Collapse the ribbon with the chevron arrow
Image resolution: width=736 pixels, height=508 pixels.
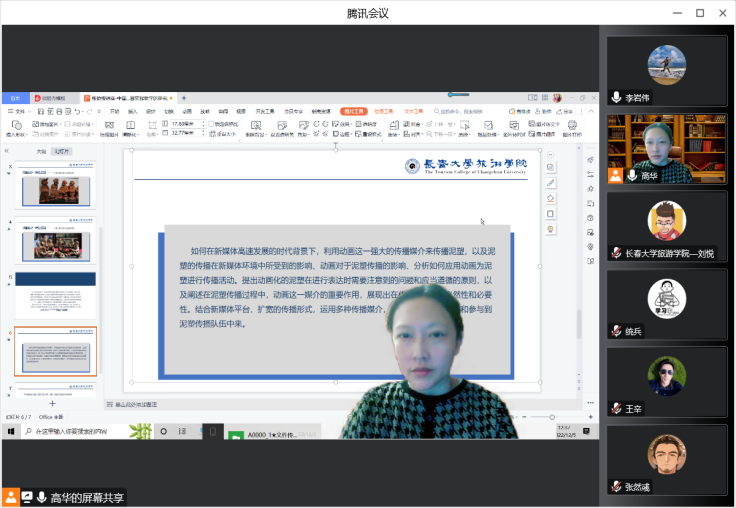[x=591, y=111]
